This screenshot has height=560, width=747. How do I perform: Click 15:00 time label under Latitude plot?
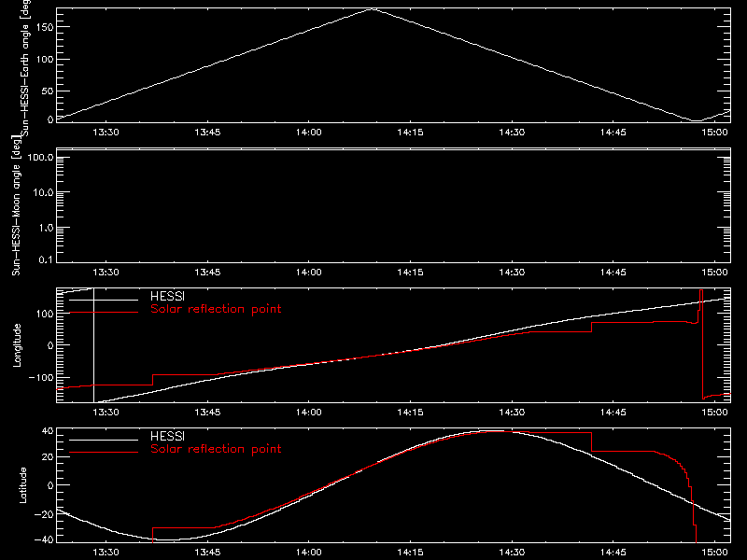point(714,553)
